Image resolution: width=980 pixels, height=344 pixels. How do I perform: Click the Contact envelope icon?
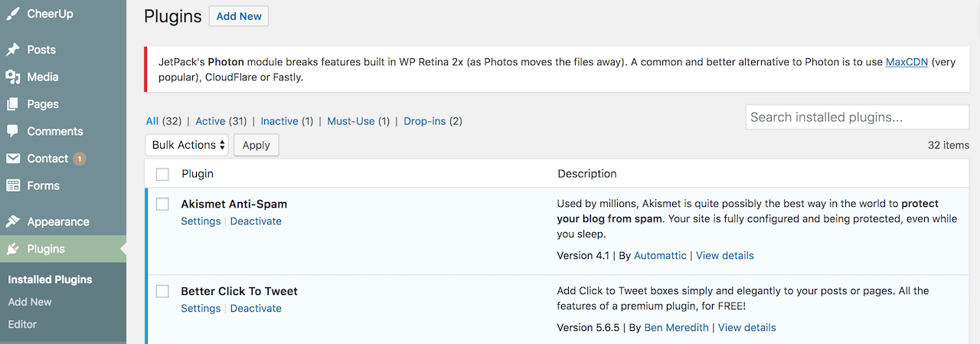[x=13, y=159]
